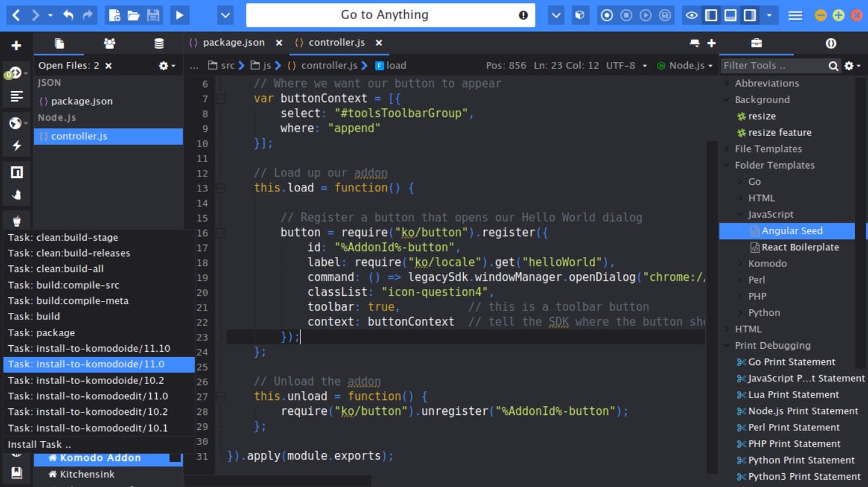Click the lightning bolt icon in sidebar
The image size is (868, 487).
point(17,145)
